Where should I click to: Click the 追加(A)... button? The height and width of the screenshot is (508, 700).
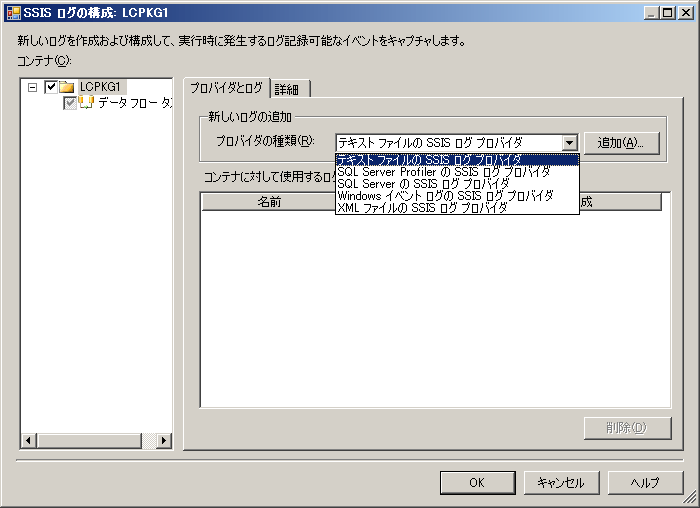(x=621, y=143)
